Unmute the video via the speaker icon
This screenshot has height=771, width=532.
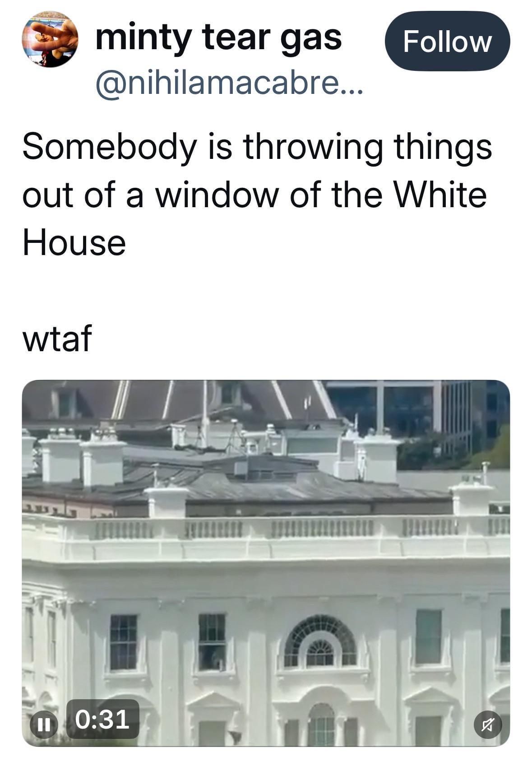(x=488, y=725)
